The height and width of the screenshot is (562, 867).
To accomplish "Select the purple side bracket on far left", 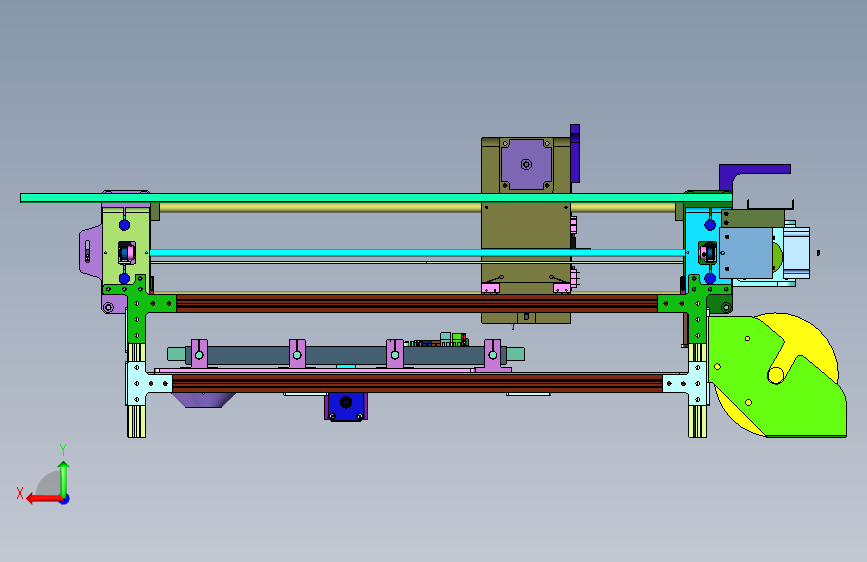I will (x=91, y=252).
